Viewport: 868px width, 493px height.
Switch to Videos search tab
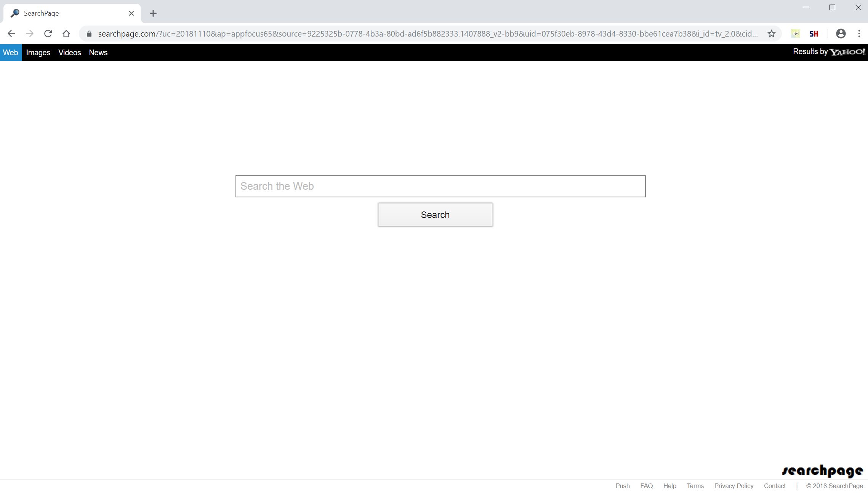[x=69, y=53]
